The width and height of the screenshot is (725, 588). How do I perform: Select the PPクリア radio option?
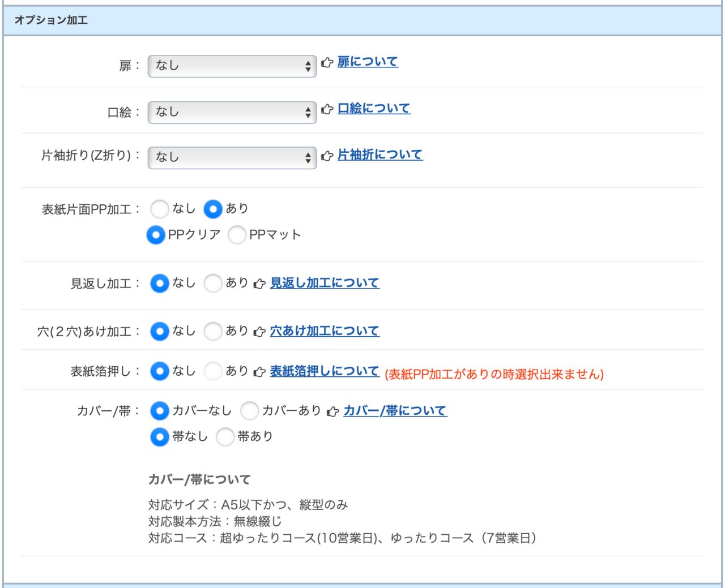(x=156, y=235)
